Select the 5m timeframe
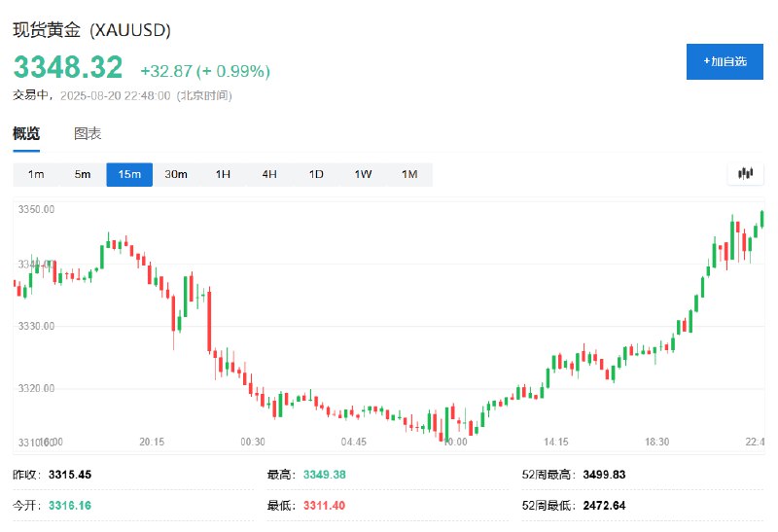This screenshot has width=778, height=532. tap(83, 174)
